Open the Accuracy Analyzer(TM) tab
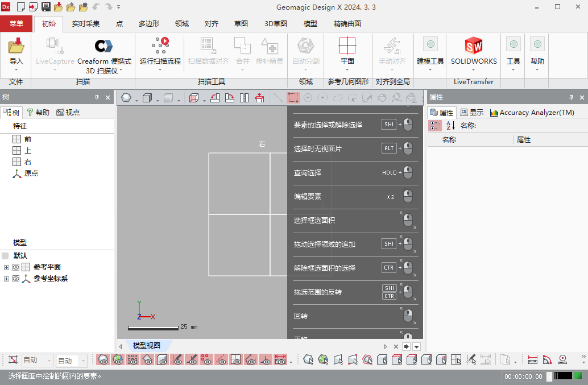 pos(532,113)
